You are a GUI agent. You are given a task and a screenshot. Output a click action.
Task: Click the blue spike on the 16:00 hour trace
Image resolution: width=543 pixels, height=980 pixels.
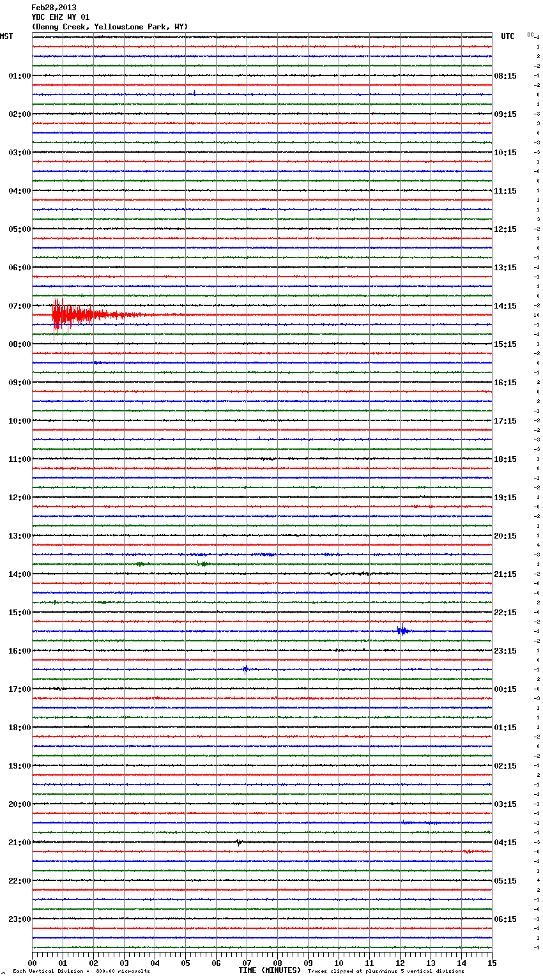[245, 669]
